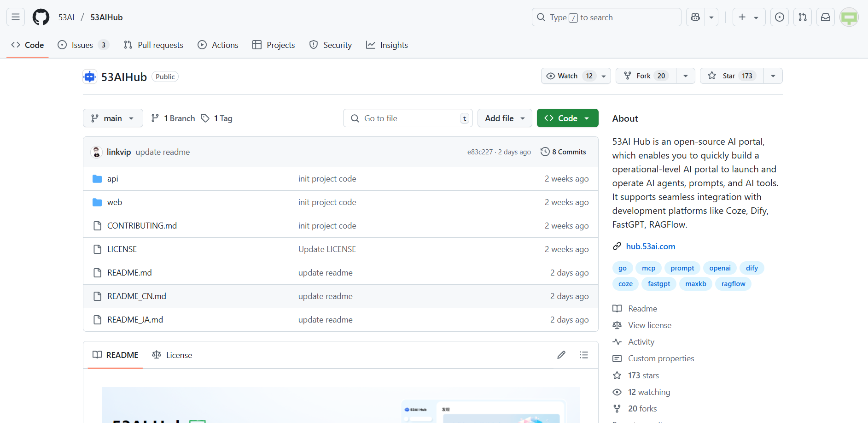868x423 pixels.
Task: Switch to the License tab in the README panel
Action: (172, 355)
